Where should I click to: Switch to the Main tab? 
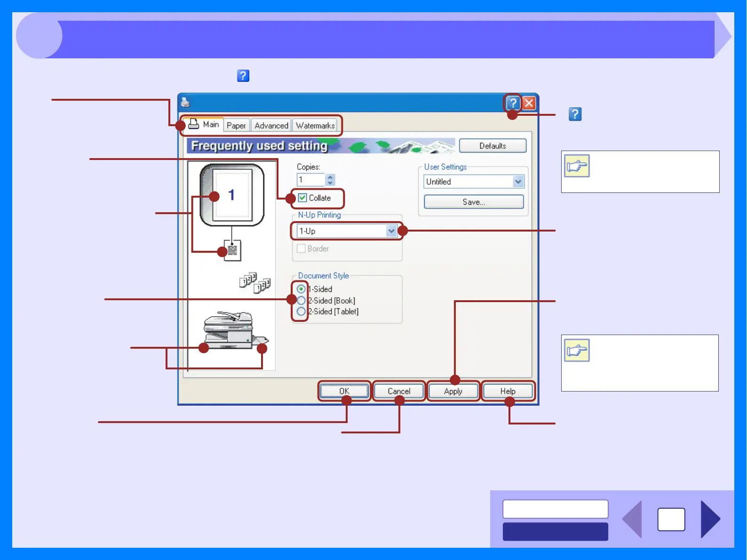point(203,125)
